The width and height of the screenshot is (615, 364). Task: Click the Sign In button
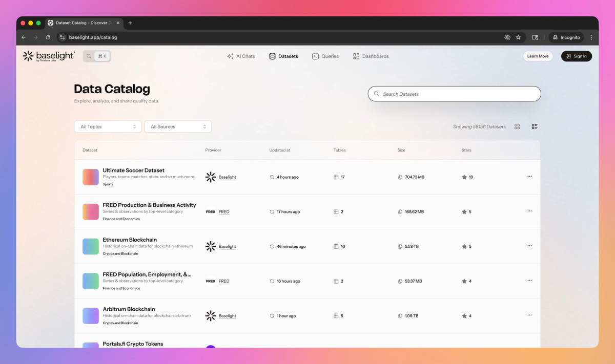click(x=577, y=56)
